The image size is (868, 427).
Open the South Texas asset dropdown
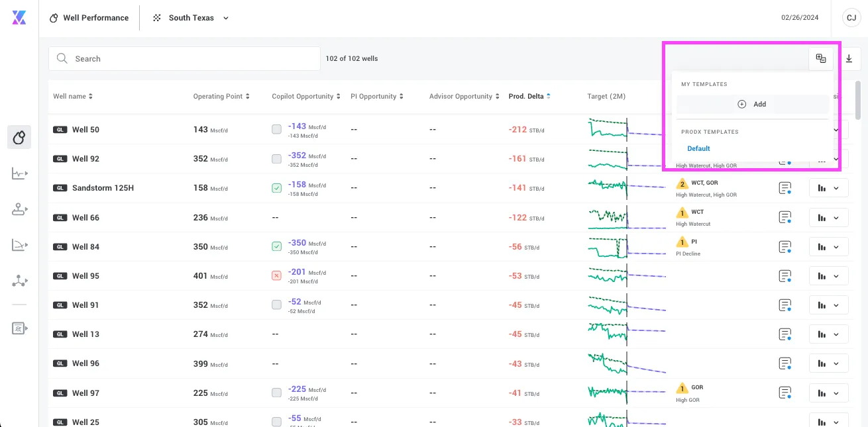click(191, 18)
